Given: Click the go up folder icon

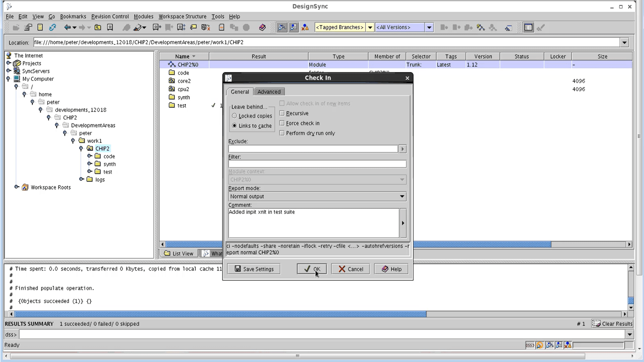Looking at the screenshot, I should point(98,27).
